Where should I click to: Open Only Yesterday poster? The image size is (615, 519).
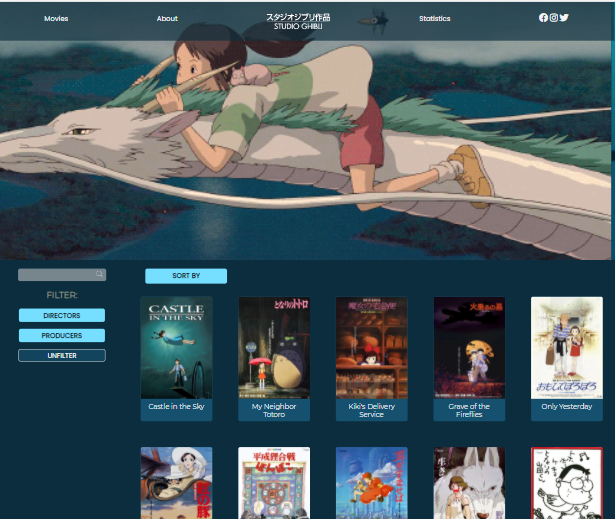(x=567, y=348)
